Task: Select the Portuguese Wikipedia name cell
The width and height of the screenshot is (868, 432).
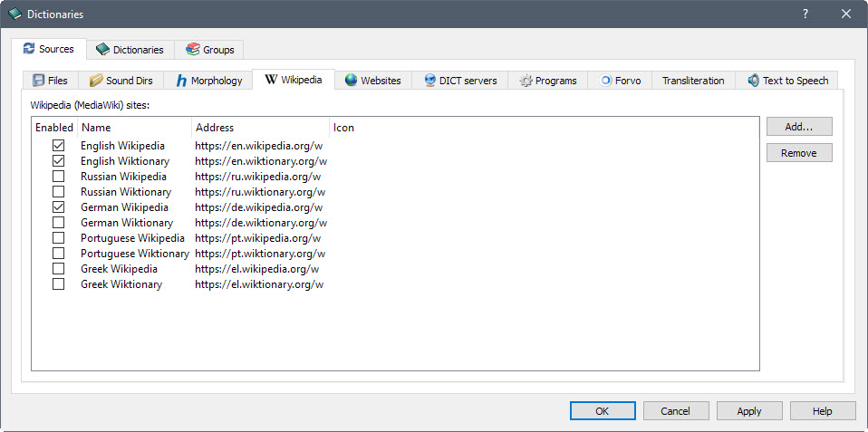Action: tap(132, 238)
